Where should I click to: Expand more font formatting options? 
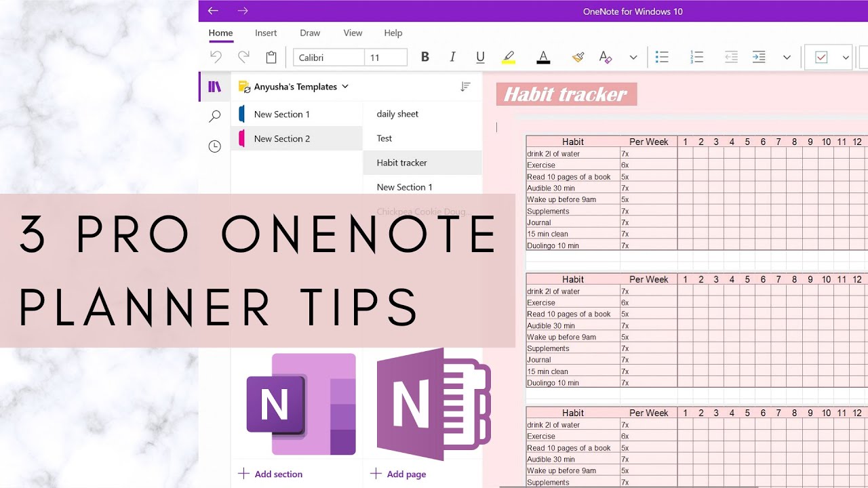(633, 58)
